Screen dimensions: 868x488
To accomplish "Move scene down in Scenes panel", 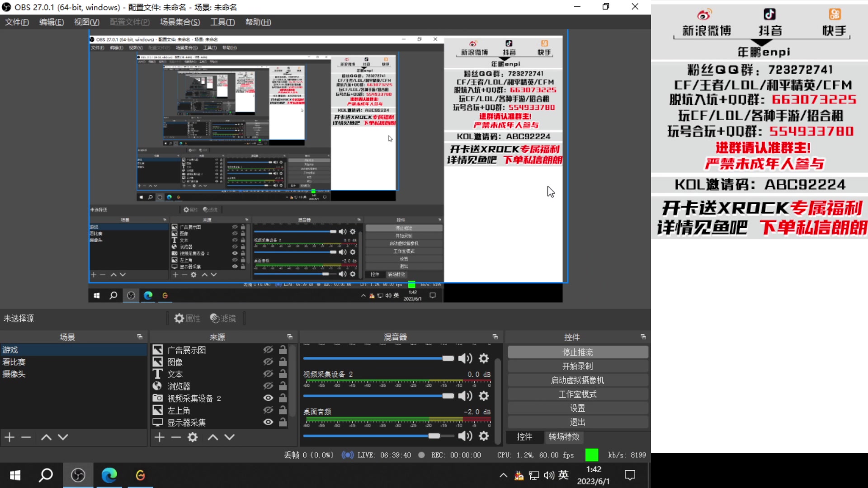I will (63, 437).
